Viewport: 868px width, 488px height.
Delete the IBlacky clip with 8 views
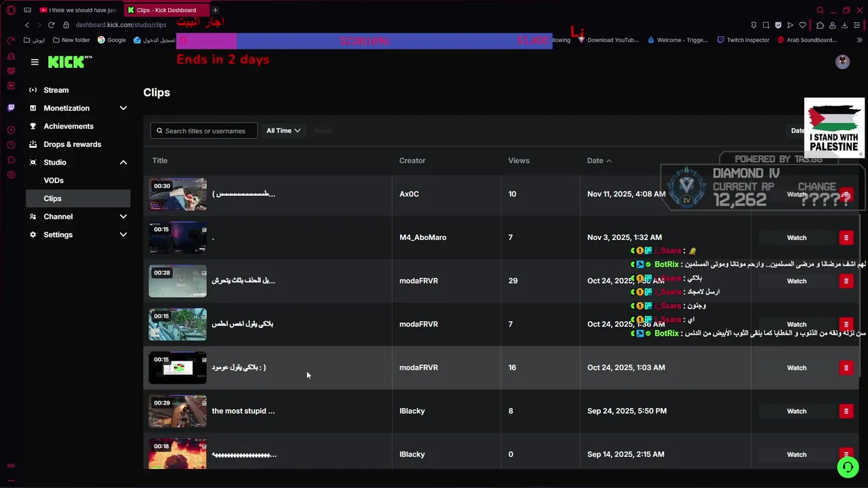[846, 411]
